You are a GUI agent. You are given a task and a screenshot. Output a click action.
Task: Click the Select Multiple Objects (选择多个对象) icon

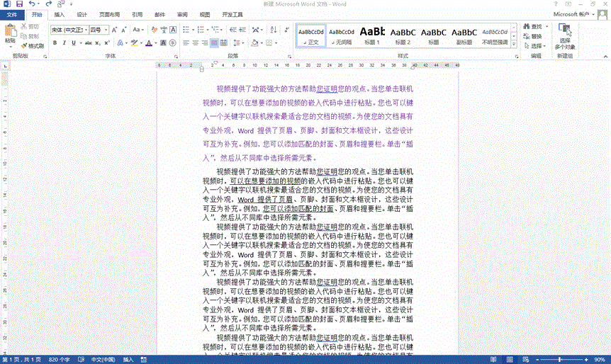[x=564, y=34]
